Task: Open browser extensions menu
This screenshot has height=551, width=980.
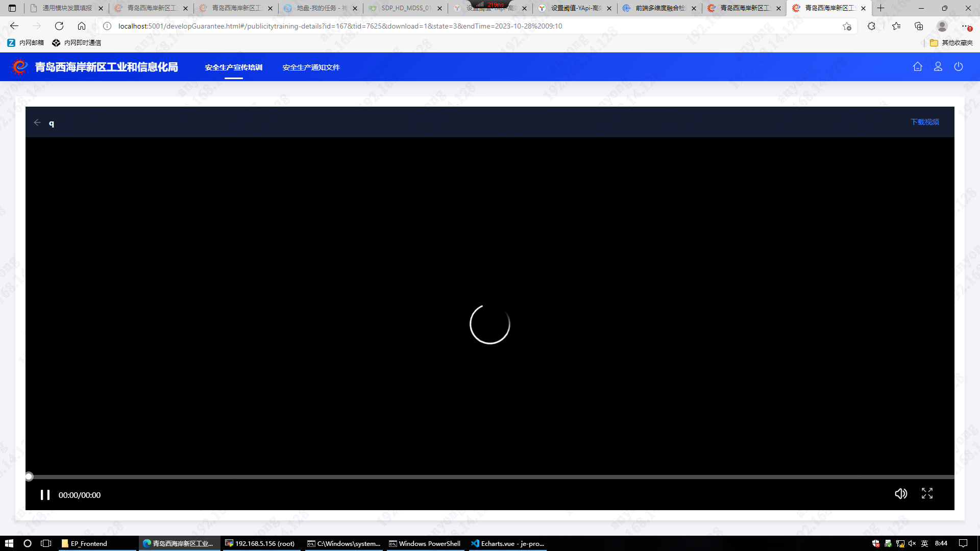Action: (871, 26)
